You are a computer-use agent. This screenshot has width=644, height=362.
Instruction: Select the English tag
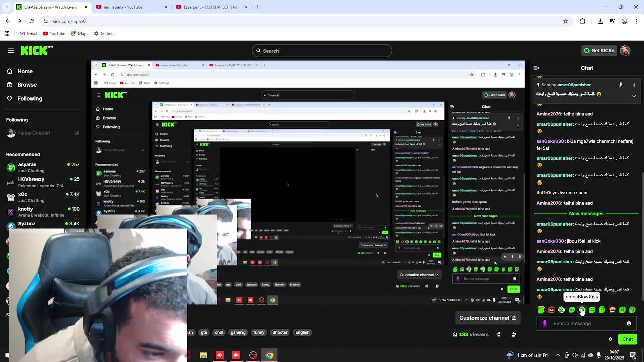(x=302, y=332)
